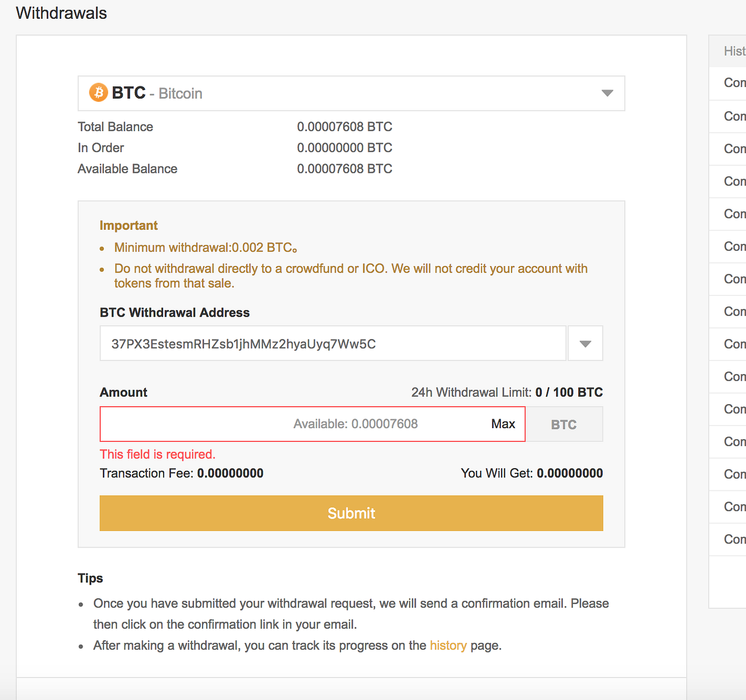Click the BTC unit label beside amount
This screenshot has height=700, width=746.
point(564,424)
